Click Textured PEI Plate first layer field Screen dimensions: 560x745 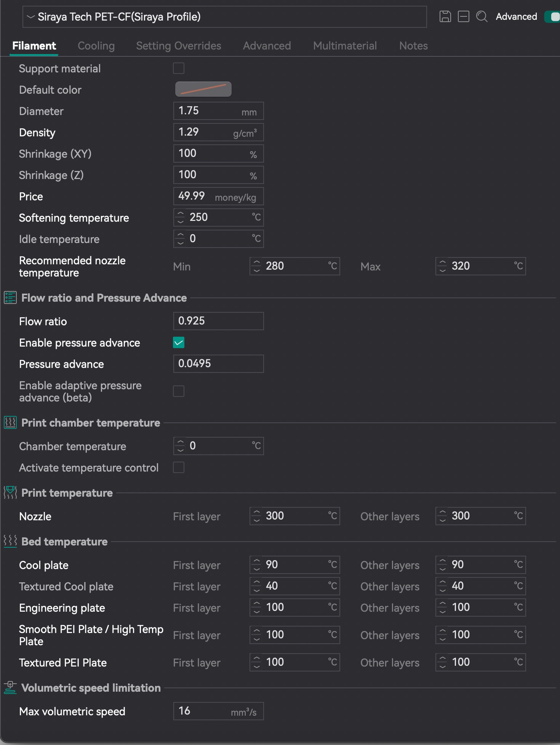click(295, 662)
